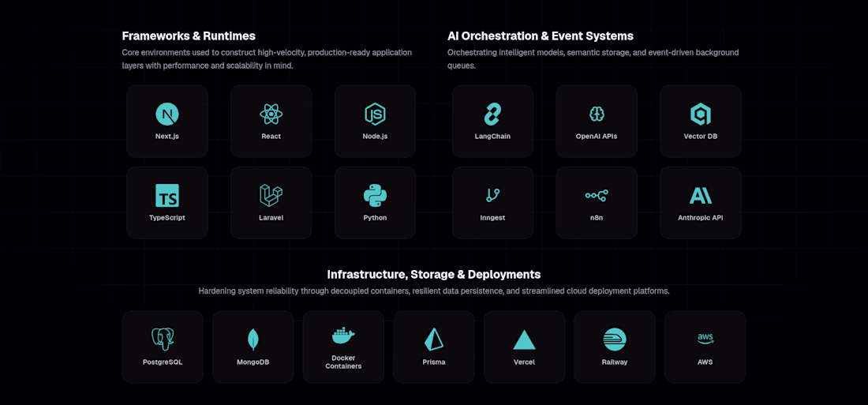
Task: Select the PostgreSQL label text
Action: pyautogui.click(x=163, y=362)
